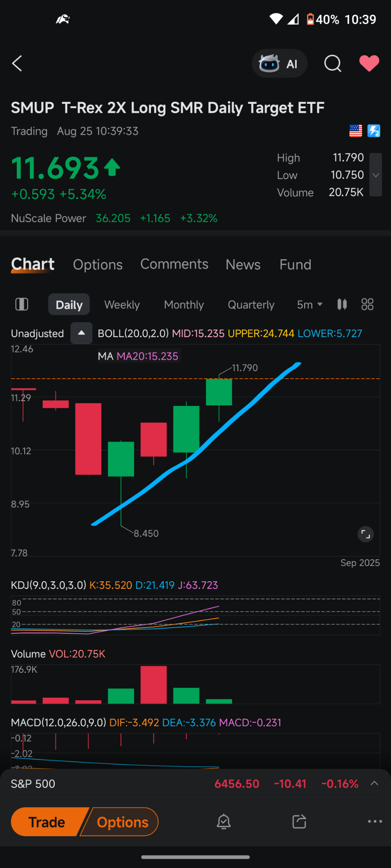Open the search icon
The height and width of the screenshot is (868, 391).
pyautogui.click(x=332, y=64)
